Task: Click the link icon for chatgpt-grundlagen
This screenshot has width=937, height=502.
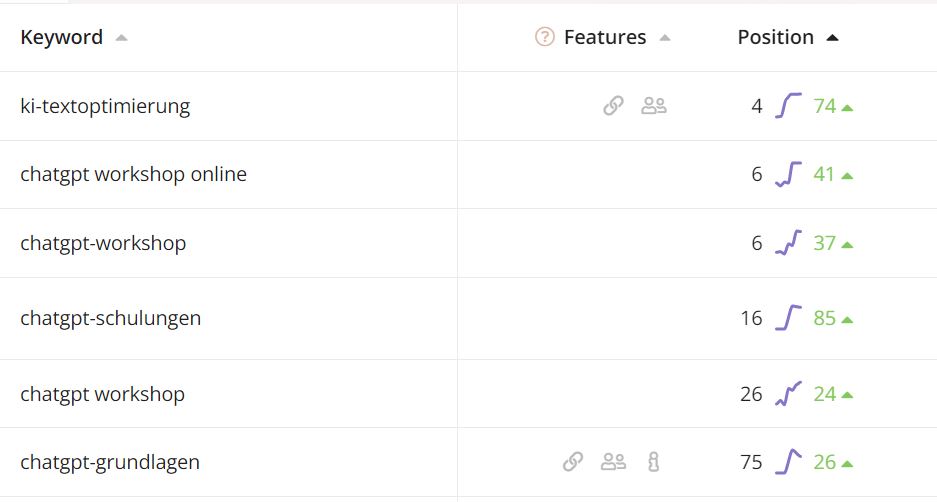Action: pyautogui.click(x=572, y=461)
